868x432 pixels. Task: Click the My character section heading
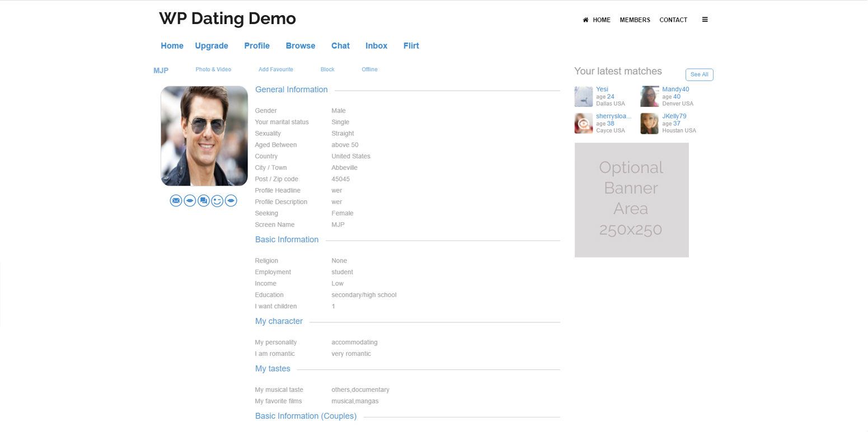tap(279, 321)
